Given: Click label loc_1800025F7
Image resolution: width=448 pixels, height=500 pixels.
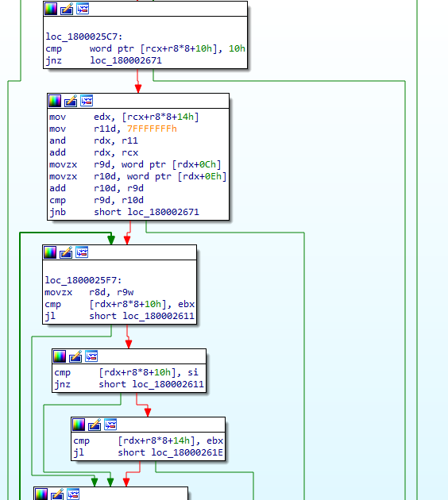Looking at the screenshot, I should point(83,280).
